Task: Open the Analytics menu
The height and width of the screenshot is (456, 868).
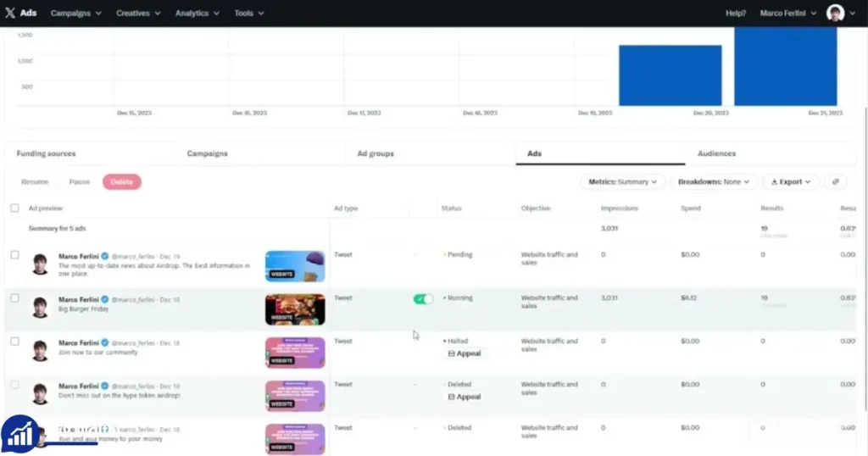Action: pos(197,13)
